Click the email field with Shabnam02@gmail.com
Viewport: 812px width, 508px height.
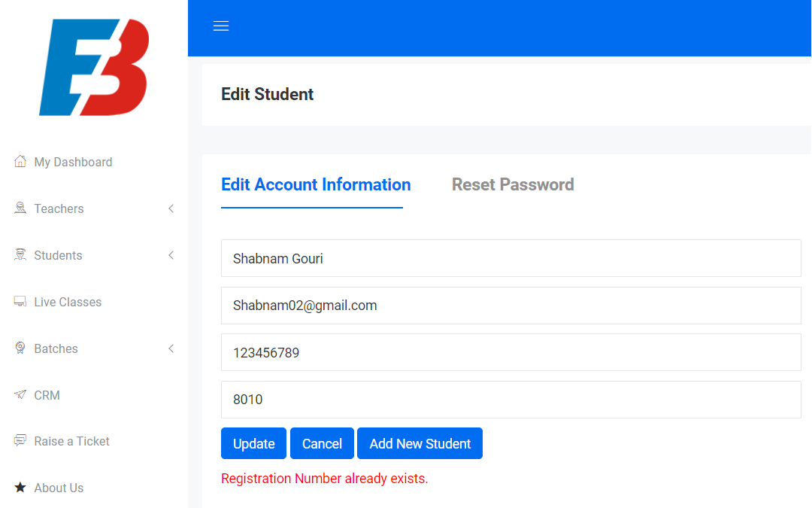pos(511,306)
